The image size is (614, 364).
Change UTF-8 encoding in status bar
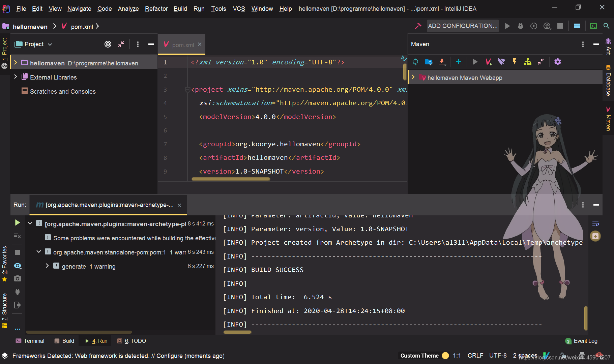click(498, 356)
